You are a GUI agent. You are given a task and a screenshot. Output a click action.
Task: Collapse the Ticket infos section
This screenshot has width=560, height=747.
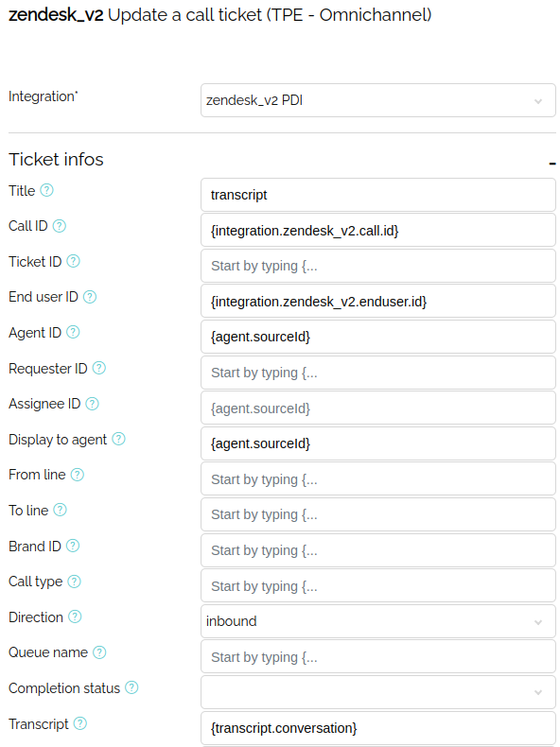pos(551,164)
